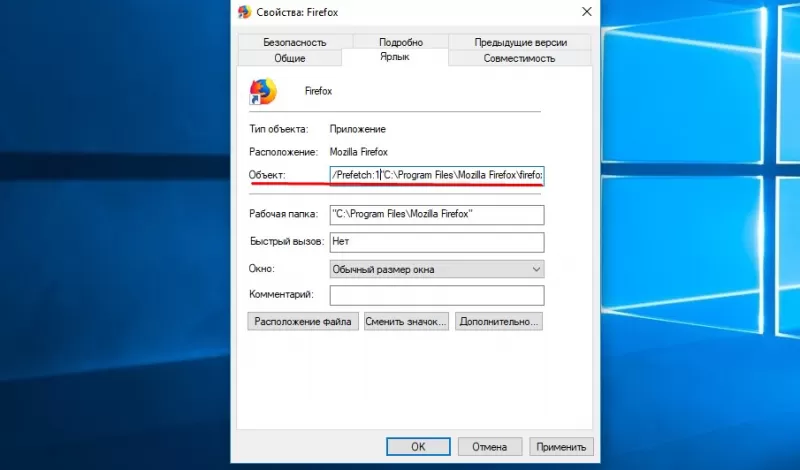800x470 pixels.
Task: Click the Расположение файла button
Action: coord(303,321)
